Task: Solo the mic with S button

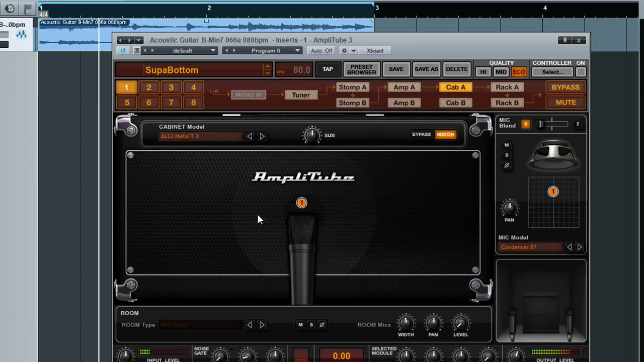Action: (x=507, y=155)
